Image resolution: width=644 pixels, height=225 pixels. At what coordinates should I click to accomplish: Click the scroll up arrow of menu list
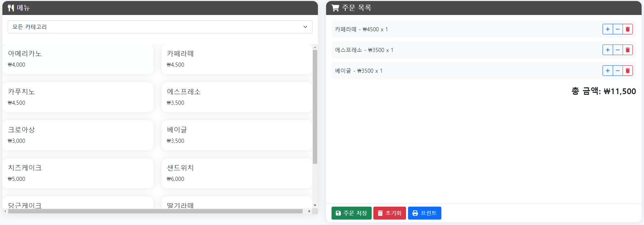pyautogui.click(x=315, y=47)
